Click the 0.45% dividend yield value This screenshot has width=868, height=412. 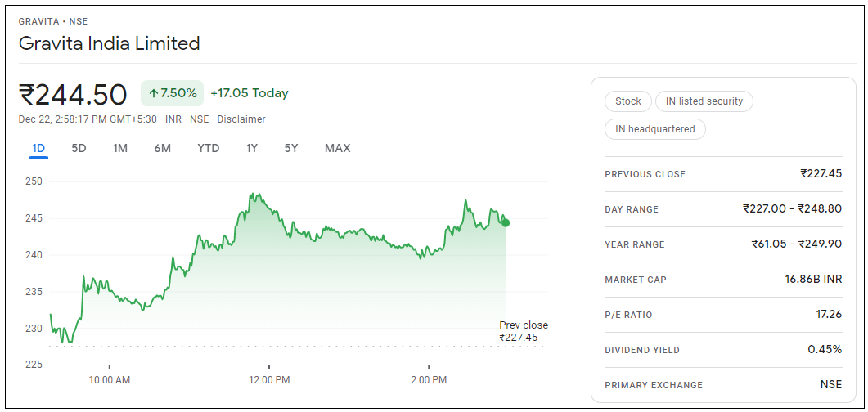click(x=825, y=350)
